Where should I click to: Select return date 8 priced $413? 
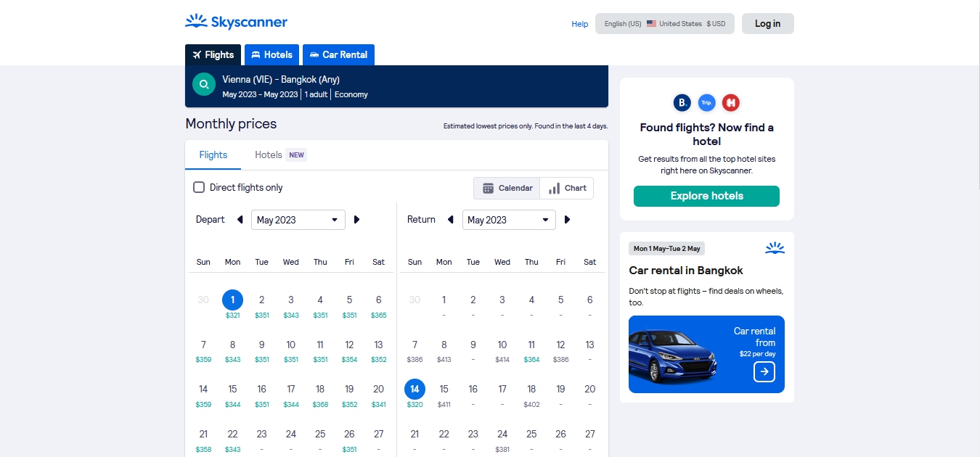tap(444, 350)
